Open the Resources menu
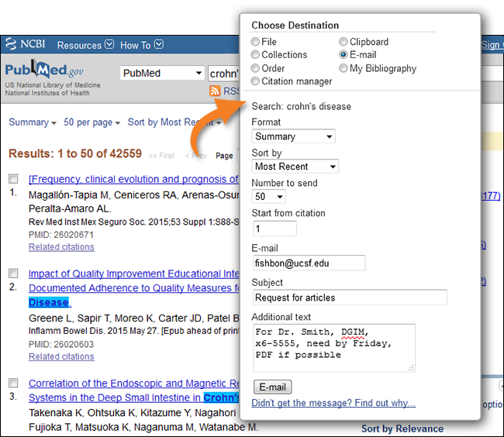The image size is (504, 437). pyautogui.click(x=85, y=45)
